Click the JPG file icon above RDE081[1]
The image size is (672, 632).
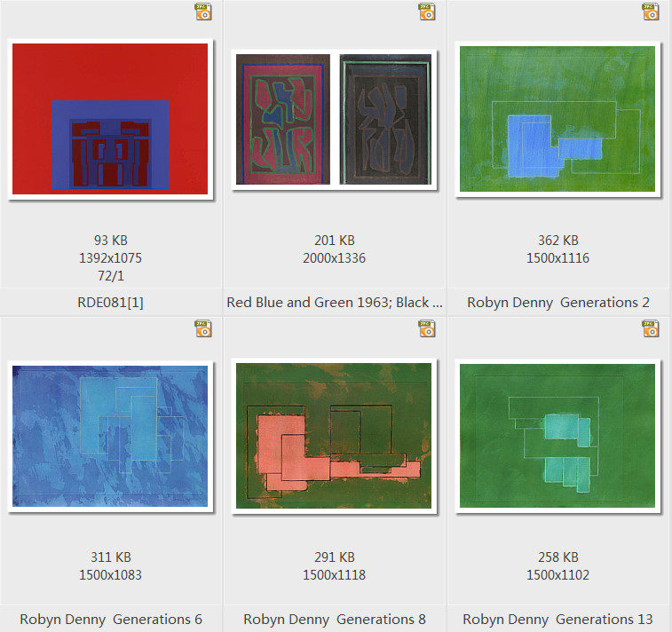point(203,12)
